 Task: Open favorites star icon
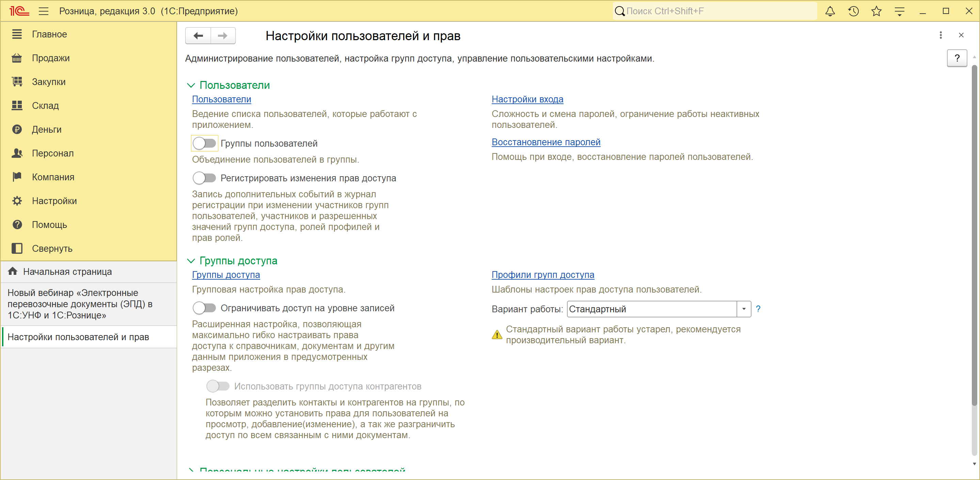pyautogui.click(x=876, y=12)
